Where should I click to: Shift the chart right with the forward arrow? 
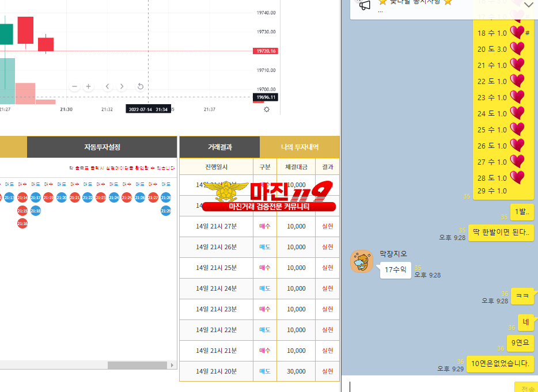(x=122, y=86)
